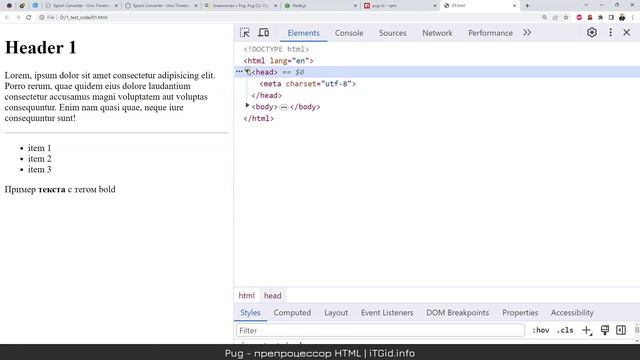The height and width of the screenshot is (360, 640).
Task: Click the share icon in address bar
Action: 555,18
